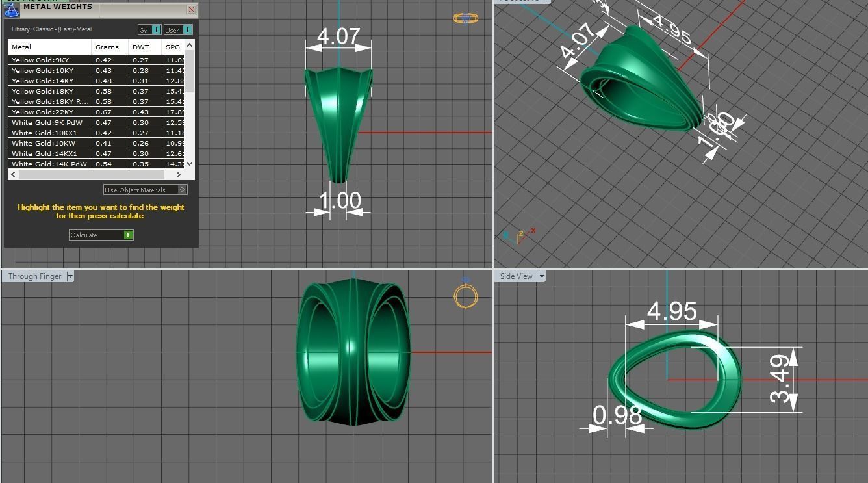
Task: Select the Yellow Gold:10KY row
Action: tap(97, 70)
